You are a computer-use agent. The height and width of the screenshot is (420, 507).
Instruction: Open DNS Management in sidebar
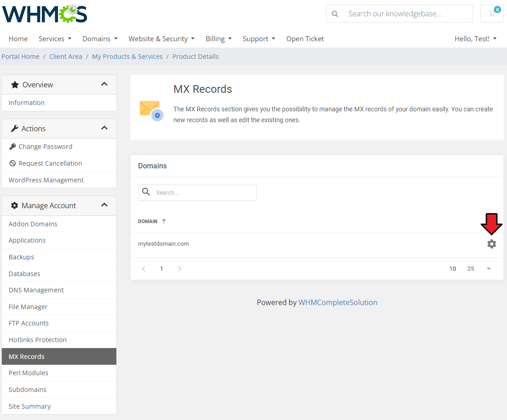(x=59, y=290)
